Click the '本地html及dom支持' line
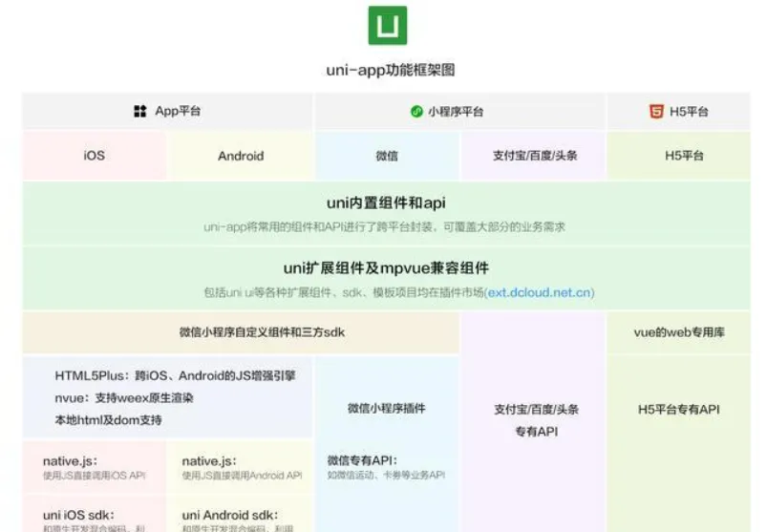Screen dimensions: 767x532 pyautogui.click(x=108, y=420)
